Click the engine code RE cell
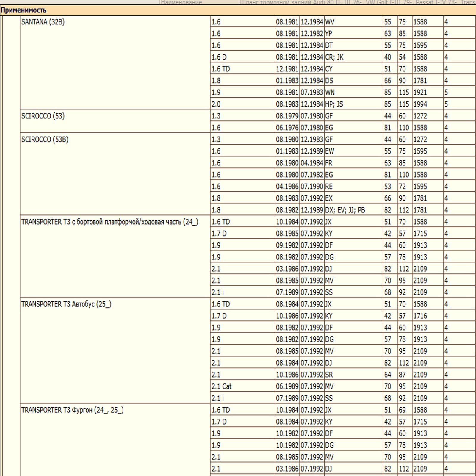The width and height of the screenshot is (476, 476). click(x=353, y=187)
